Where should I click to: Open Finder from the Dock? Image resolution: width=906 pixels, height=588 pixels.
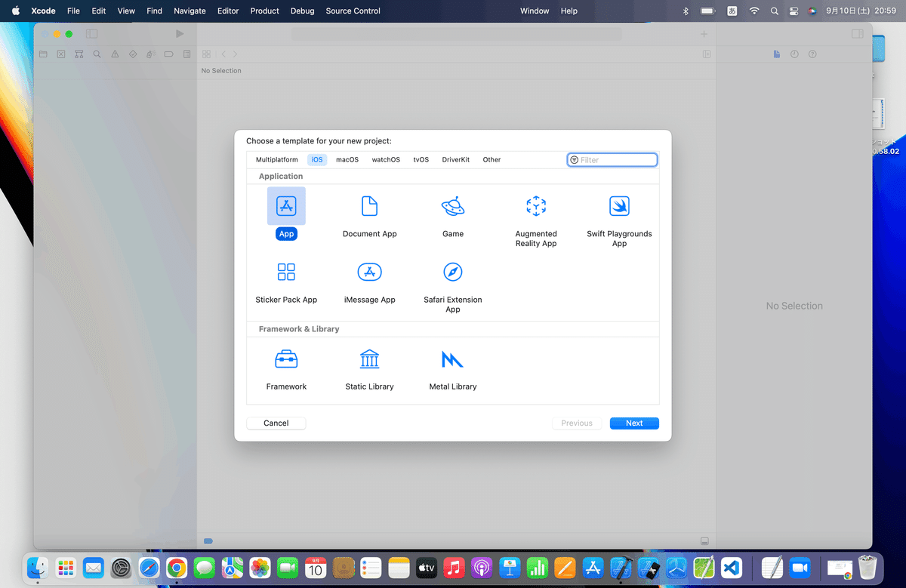38,568
